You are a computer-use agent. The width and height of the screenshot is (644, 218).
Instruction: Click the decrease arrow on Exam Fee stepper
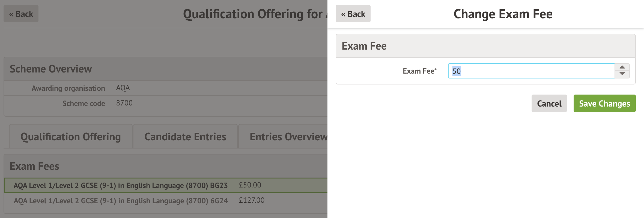[x=622, y=74]
